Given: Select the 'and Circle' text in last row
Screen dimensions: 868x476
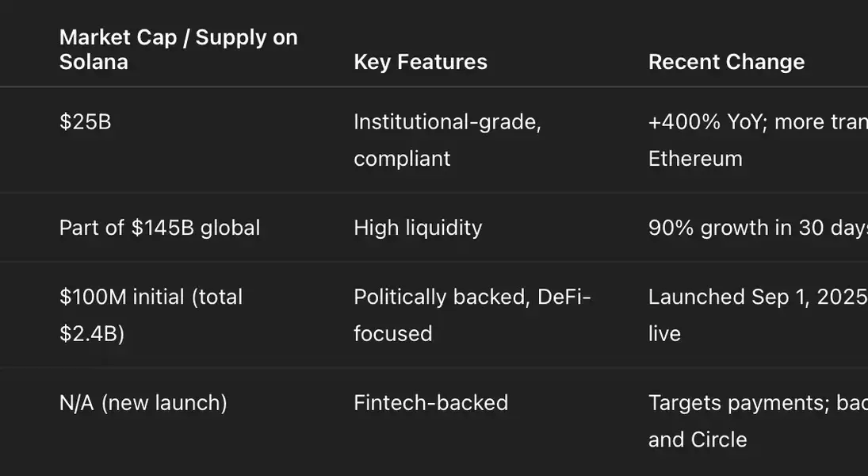Looking at the screenshot, I should [698, 440].
